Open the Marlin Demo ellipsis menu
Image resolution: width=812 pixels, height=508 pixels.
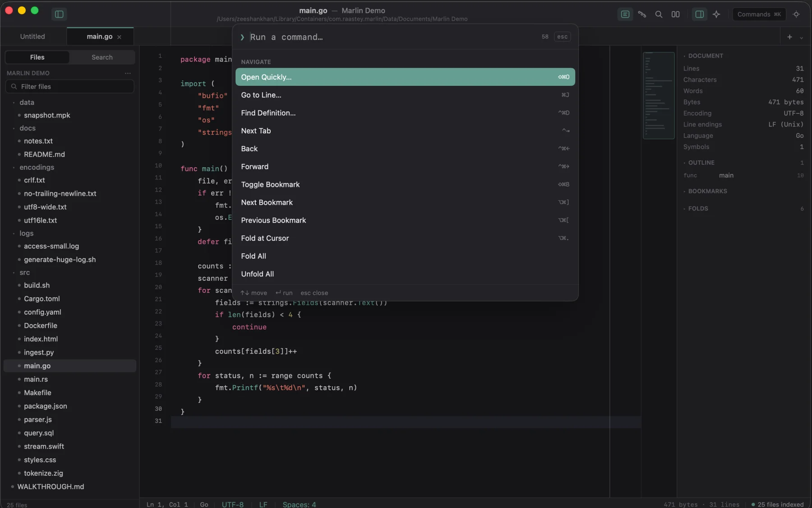(x=128, y=73)
